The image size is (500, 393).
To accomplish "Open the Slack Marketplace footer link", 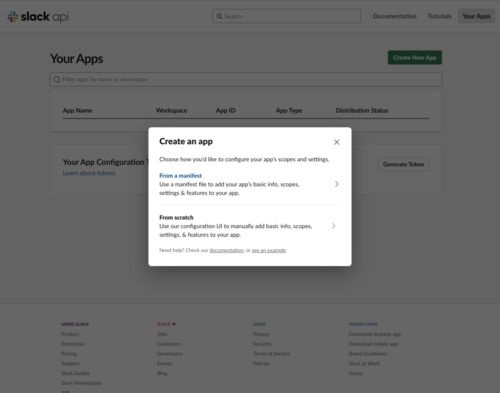I will tap(81, 383).
